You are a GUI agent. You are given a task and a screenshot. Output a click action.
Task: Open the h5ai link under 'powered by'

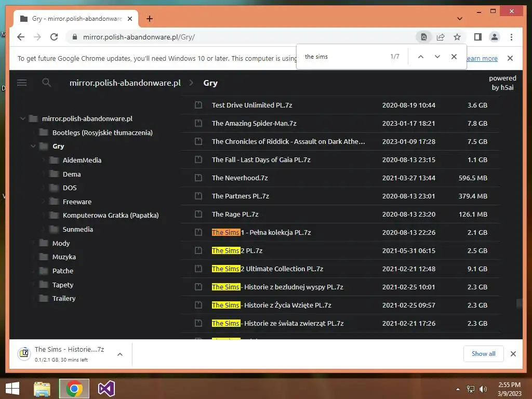coord(503,83)
